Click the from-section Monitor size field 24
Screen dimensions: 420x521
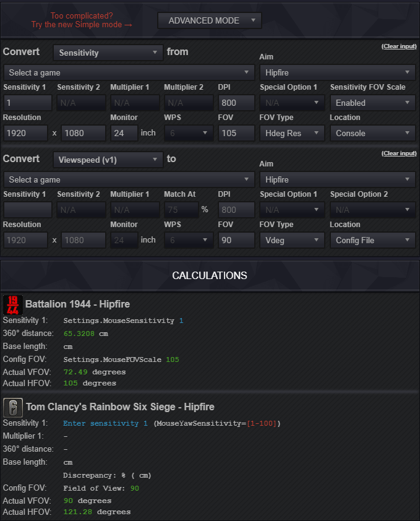pos(124,133)
